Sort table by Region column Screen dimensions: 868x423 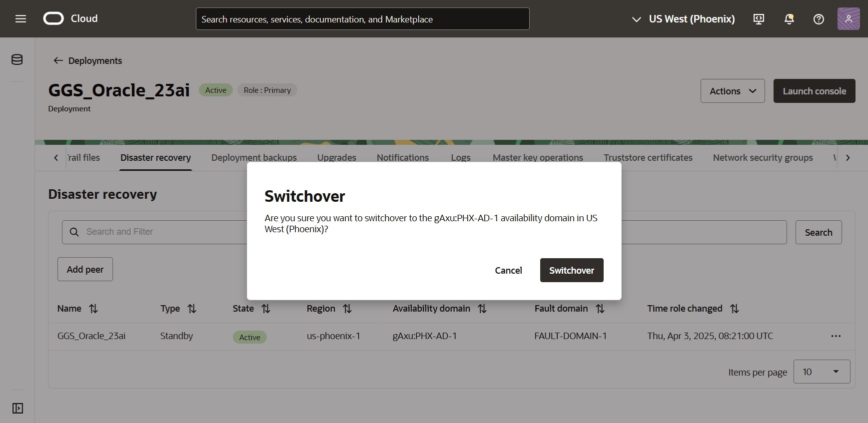(x=347, y=309)
